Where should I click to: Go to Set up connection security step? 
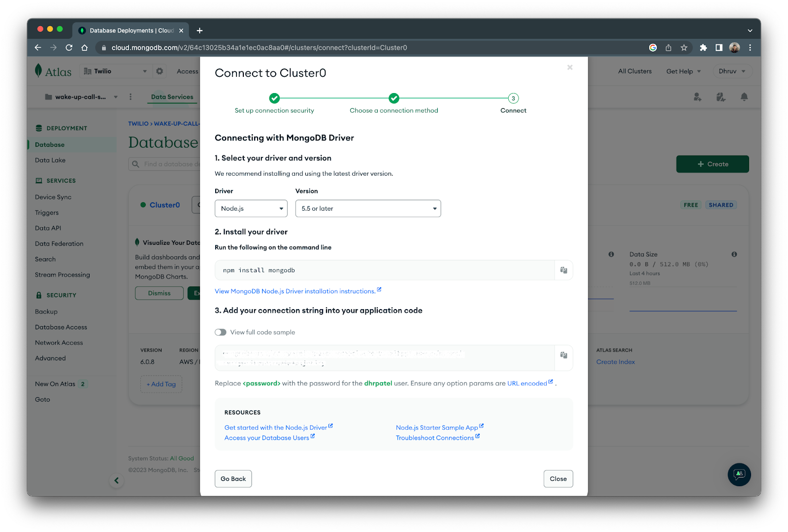(x=274, y=104)
